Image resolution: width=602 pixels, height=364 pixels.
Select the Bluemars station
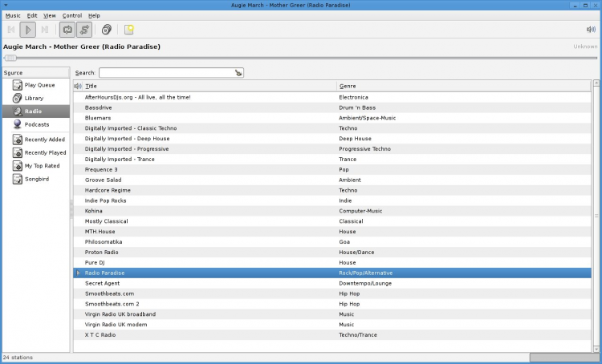pos(98,118)
